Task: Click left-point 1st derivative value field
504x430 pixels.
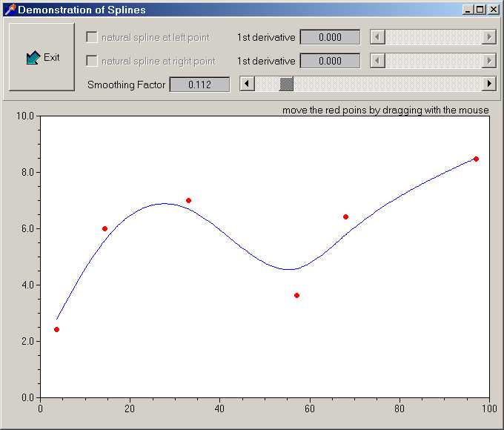Action: point(330,37)
